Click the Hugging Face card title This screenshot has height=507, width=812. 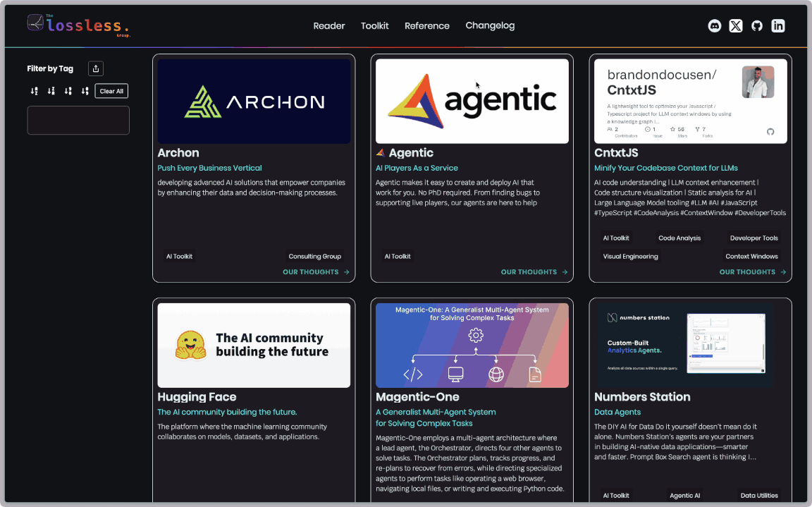pos(197,397)
